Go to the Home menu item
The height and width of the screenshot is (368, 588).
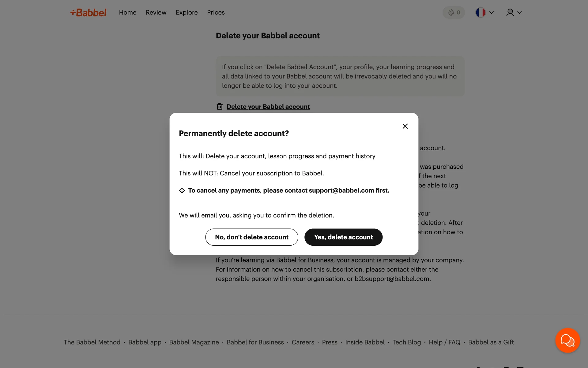click(x=128, y=13)
